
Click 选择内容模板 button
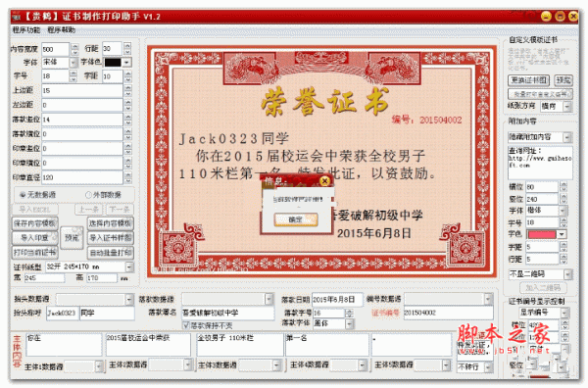(x=111, y=223)
